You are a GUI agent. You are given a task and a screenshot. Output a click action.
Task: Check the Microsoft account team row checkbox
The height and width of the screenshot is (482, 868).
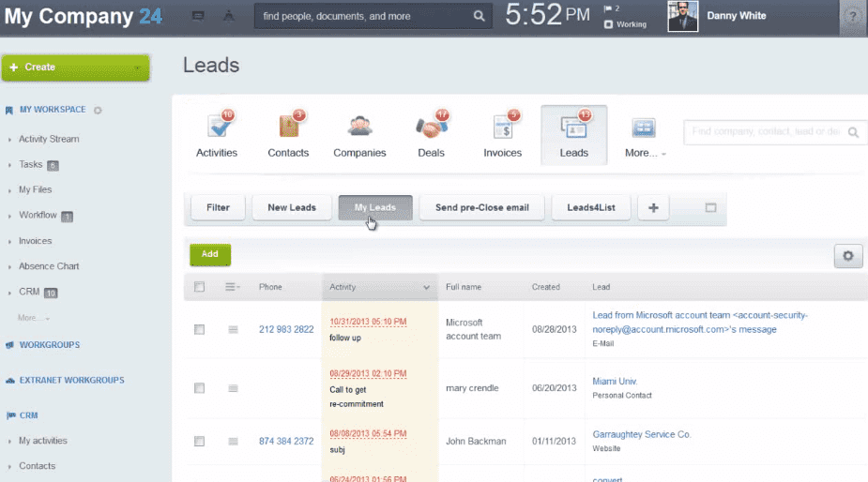click(x=199, y=329)
